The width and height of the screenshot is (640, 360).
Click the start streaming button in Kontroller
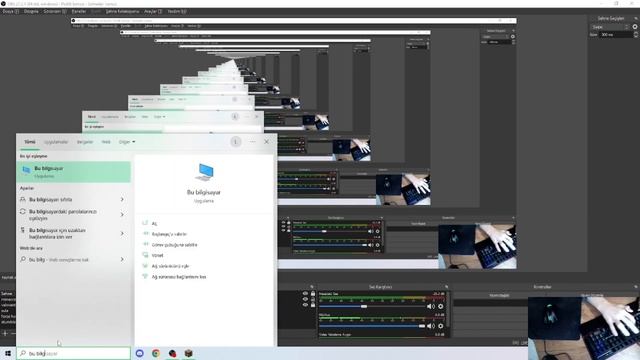coord(500,296)
